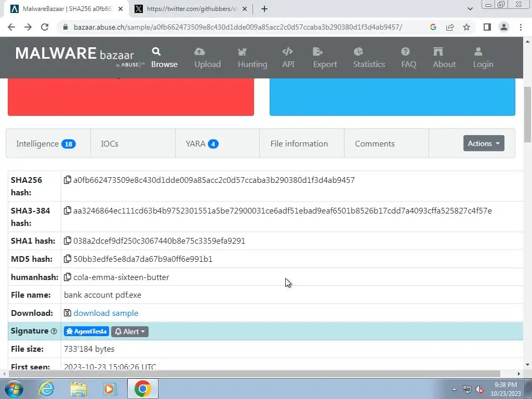This screenshot has height=399, width=532.
Task: Click the AgentTesla signature tag
Action: (x=87, y=331)
